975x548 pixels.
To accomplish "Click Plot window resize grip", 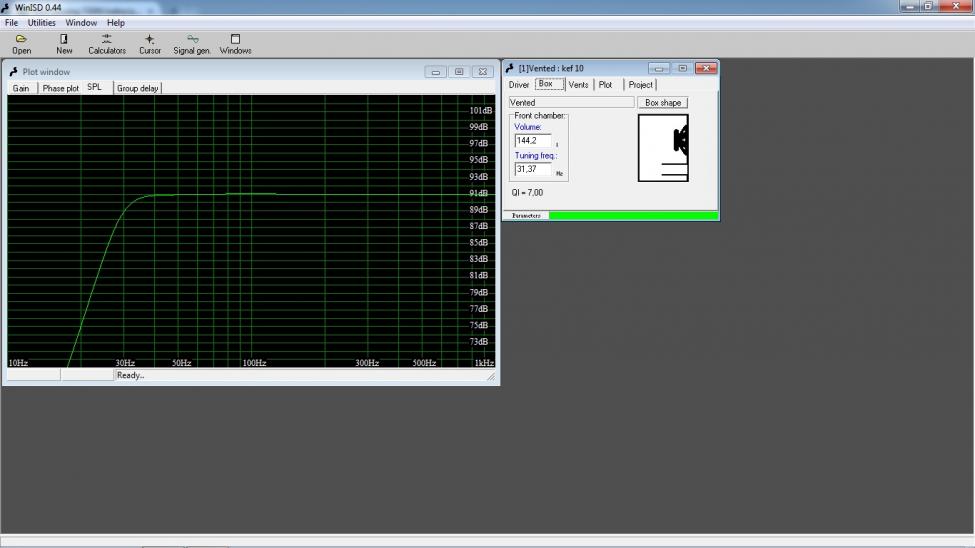I will coord(491,376).
